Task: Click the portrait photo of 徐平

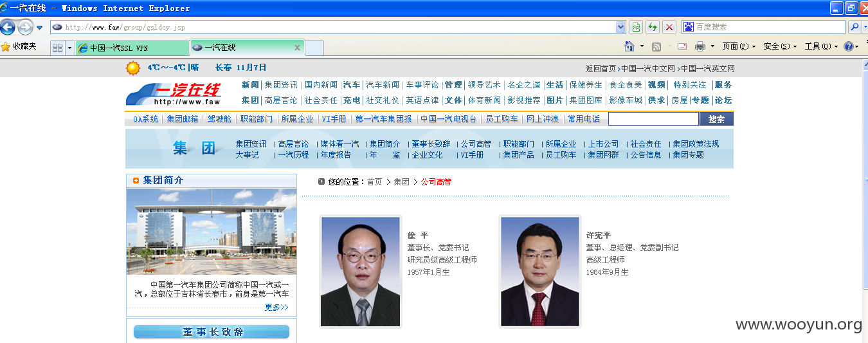Action: [x=360, y=272]
